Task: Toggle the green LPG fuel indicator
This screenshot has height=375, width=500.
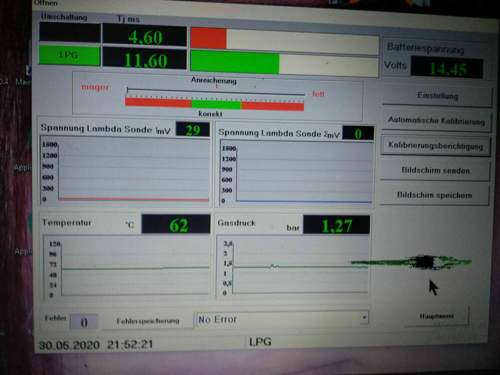Action: point(69,55)
